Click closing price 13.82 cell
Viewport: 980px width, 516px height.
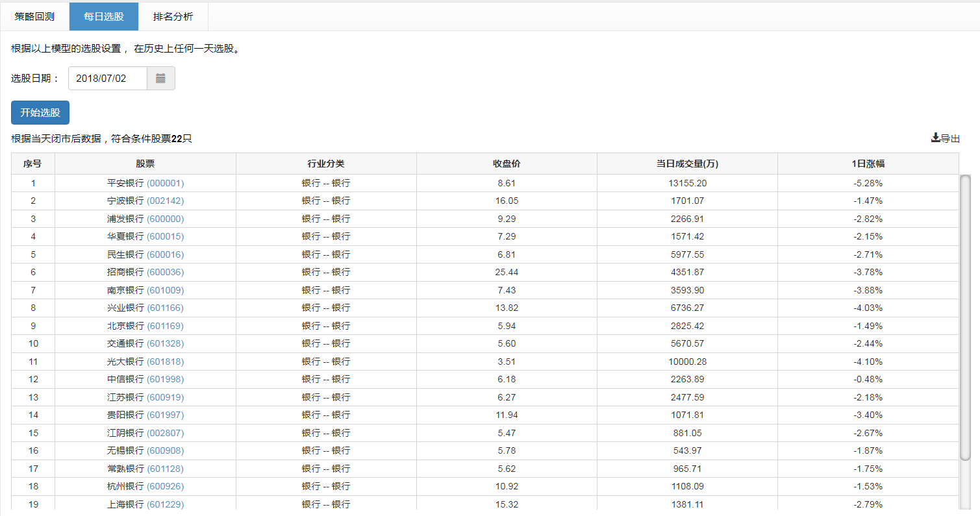(507, 308)
